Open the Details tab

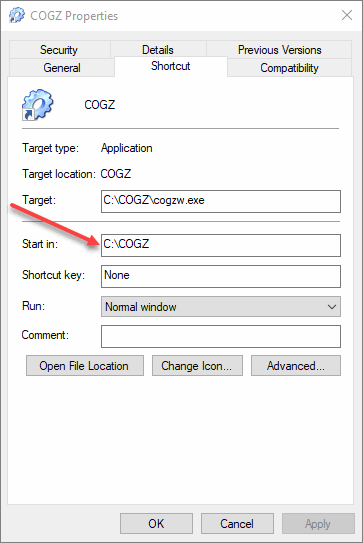pyautogui.click(x=158, y=50)
